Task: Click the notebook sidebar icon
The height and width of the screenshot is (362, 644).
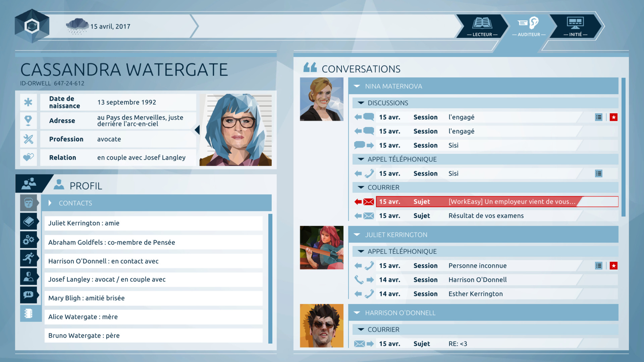Action: point(29,313)
